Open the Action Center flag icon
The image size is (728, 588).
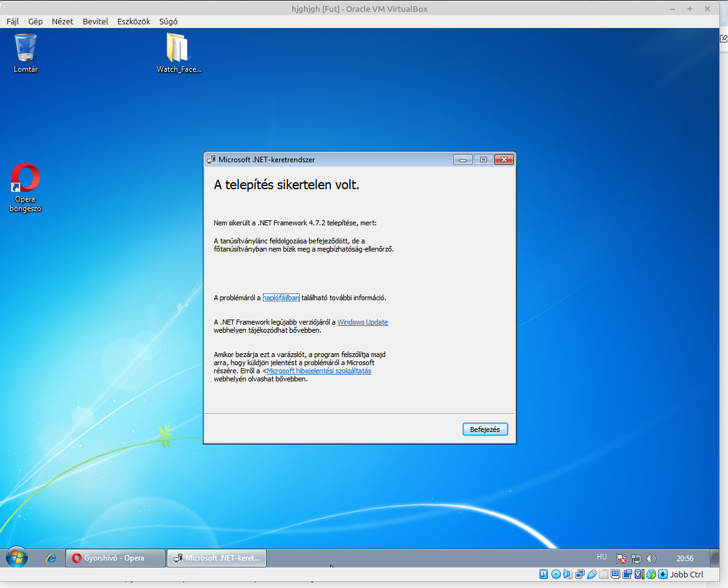coord(621,559)
